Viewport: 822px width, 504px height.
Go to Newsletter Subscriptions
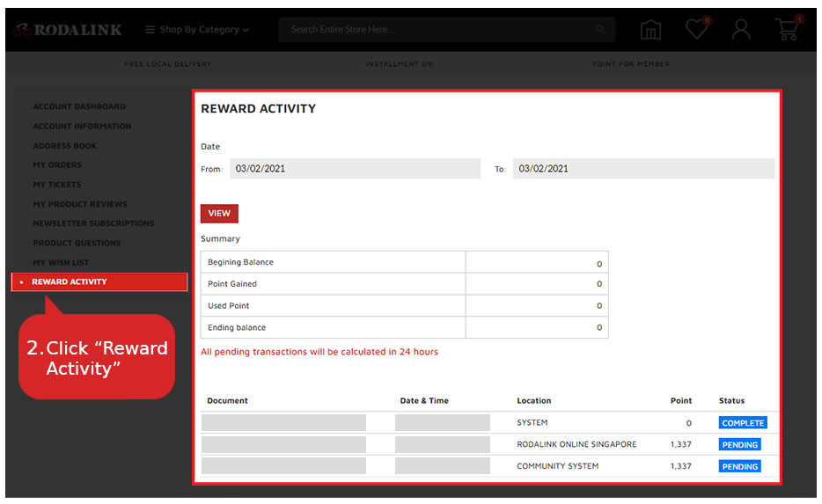(x=93, y=223)
